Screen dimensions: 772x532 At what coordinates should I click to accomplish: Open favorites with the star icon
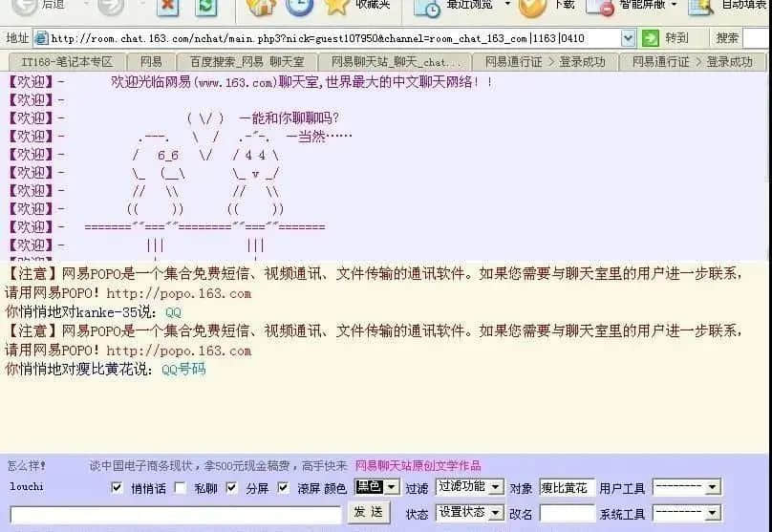pyautogui.click(x=337, y=8)
